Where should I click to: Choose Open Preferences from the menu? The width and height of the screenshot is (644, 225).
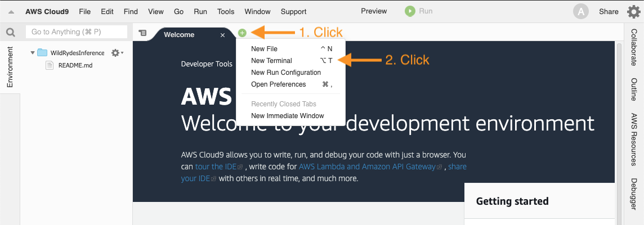click(x=291, y=84)
